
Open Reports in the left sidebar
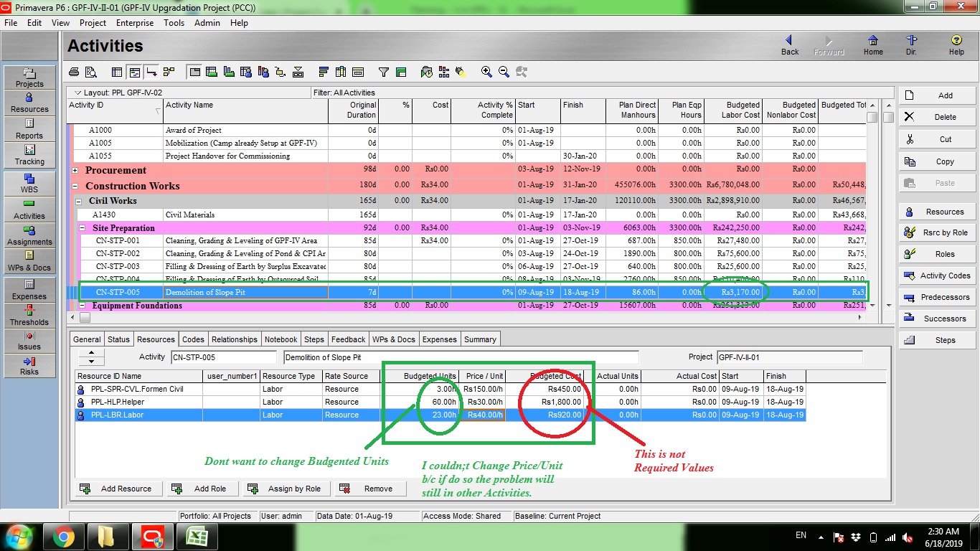point(29,129)
